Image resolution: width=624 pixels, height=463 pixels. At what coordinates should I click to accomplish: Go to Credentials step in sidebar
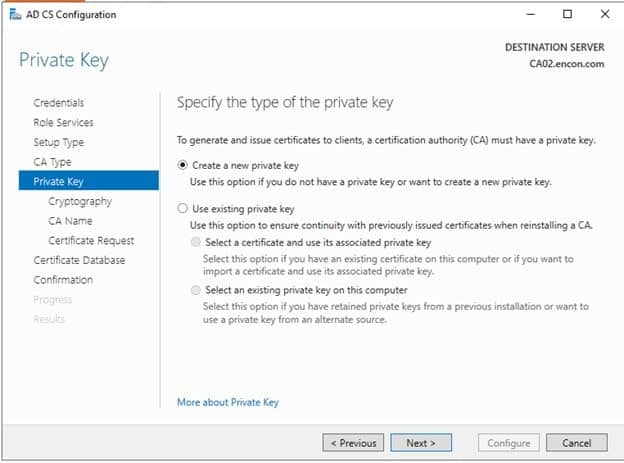pos(59,103)
